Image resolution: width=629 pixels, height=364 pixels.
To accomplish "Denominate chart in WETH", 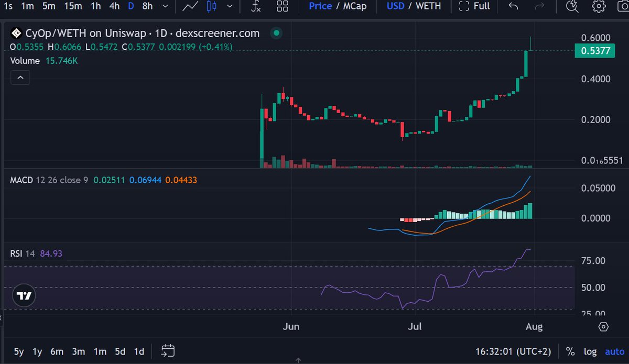I will tap(429, 6).
